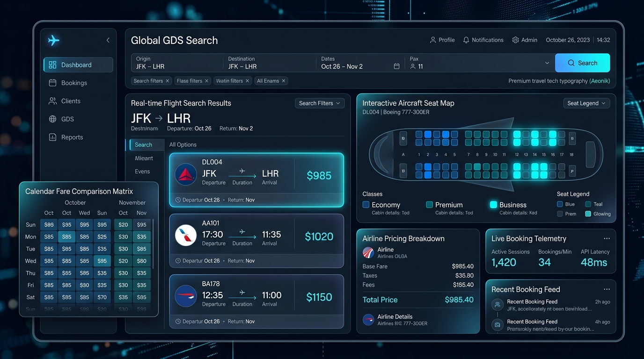Open the calendar icon in Dates field

tap(396, 66)
